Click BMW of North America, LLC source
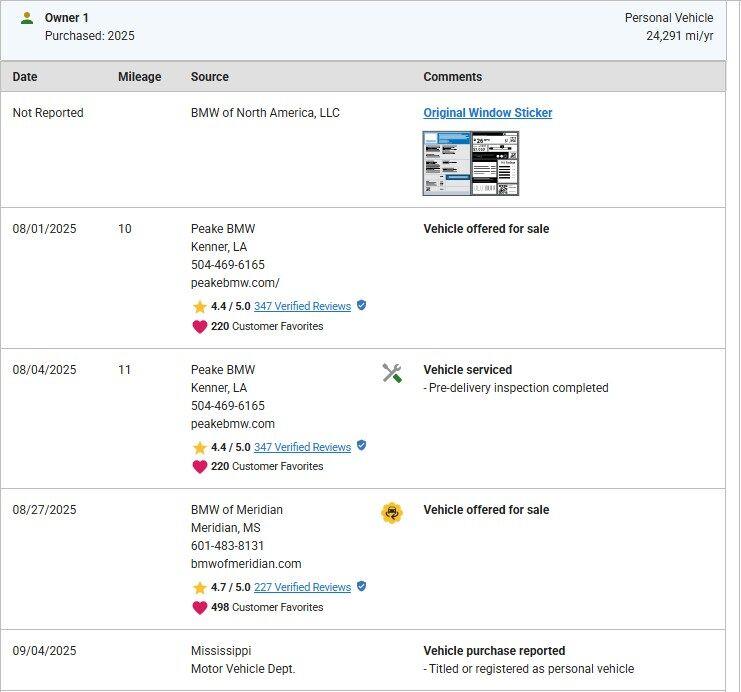741x692 pixels. point(265,112)
